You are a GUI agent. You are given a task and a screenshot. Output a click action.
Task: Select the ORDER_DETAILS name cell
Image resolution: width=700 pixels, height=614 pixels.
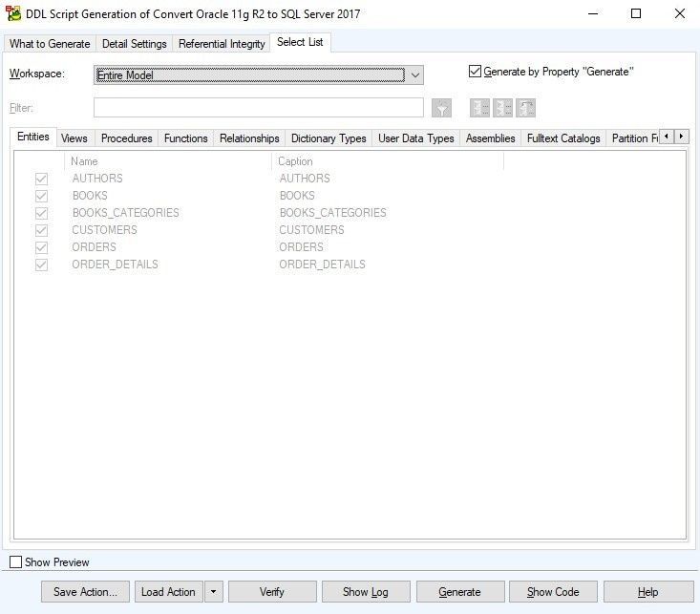pos(115,265)
